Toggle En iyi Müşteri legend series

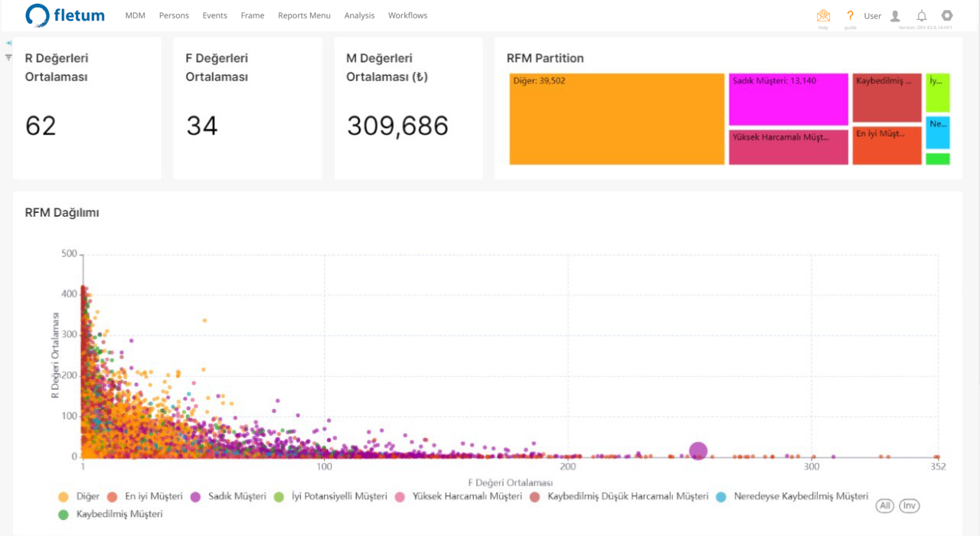pyautogui.click(x=145, y=496)
